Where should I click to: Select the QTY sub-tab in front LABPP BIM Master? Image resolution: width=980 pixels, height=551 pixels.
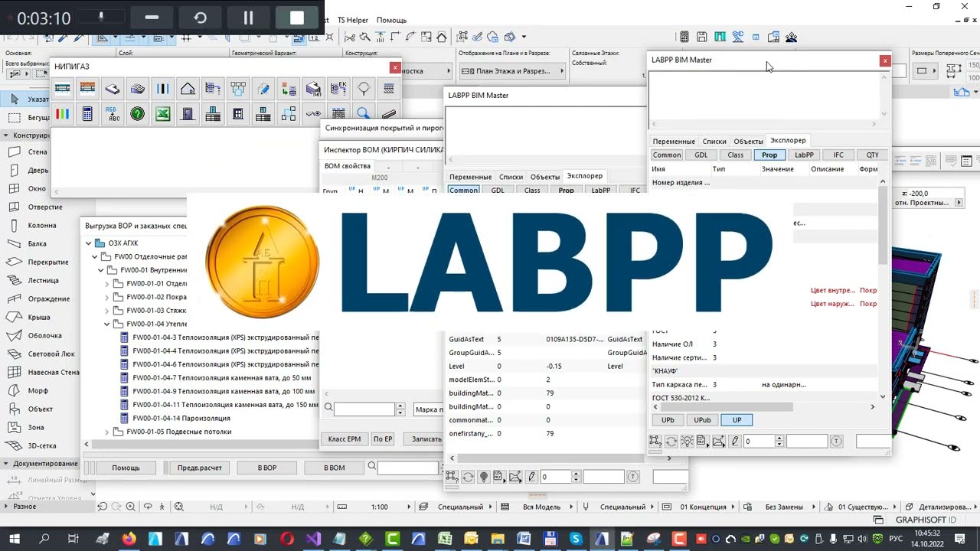click(873, 155)
